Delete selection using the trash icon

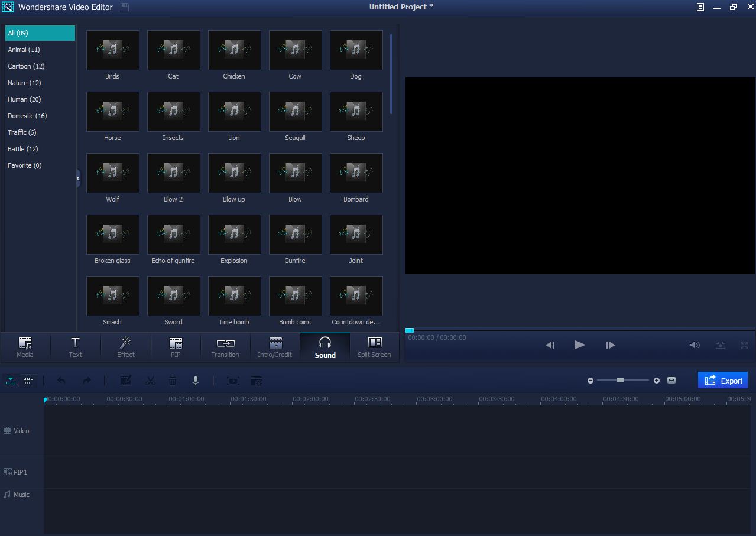click(x=173, y=381)
